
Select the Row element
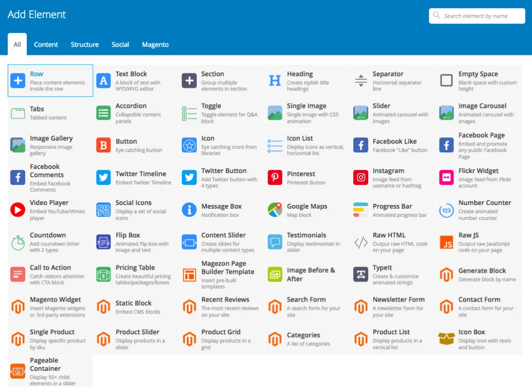50,81
